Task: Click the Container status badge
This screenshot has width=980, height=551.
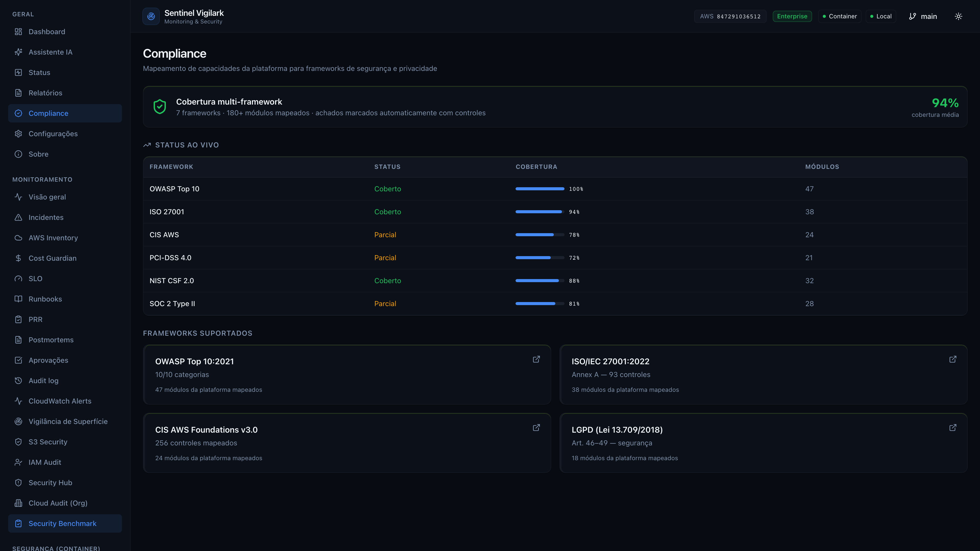Action: point(840,16)
